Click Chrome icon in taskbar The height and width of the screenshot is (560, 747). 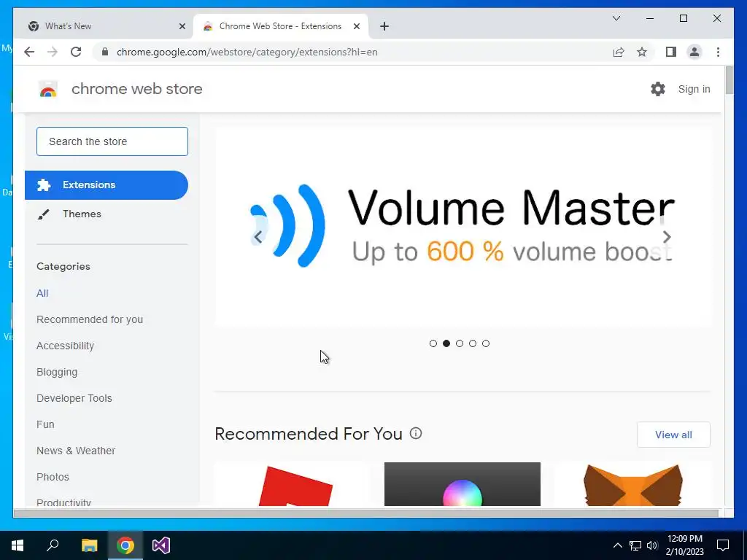click(125, 545)
